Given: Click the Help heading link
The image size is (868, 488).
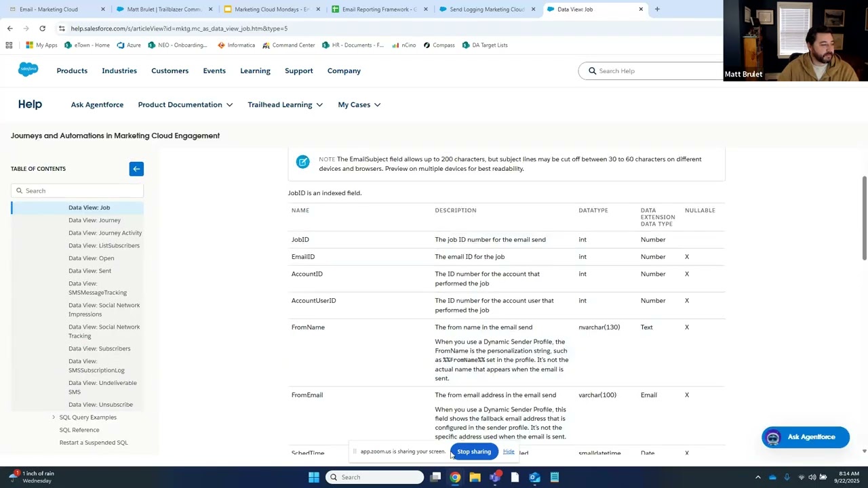Looking at the screenshot, I should [30, 104].
